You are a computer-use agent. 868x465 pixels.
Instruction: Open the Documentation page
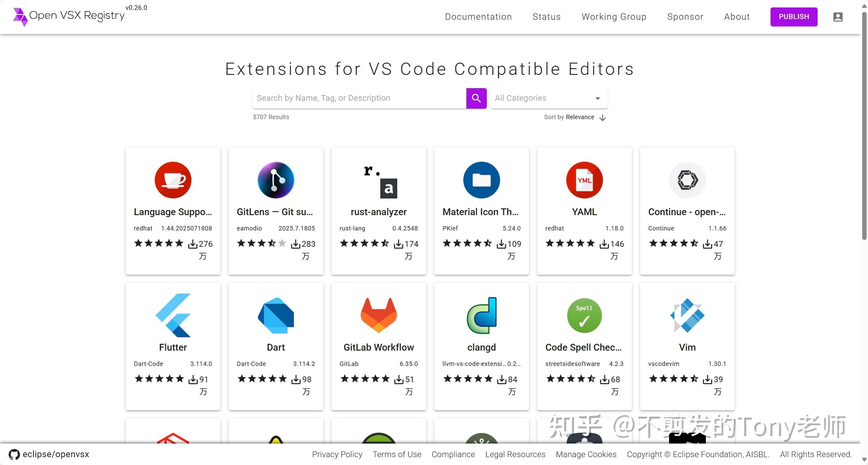click(478, 17)
